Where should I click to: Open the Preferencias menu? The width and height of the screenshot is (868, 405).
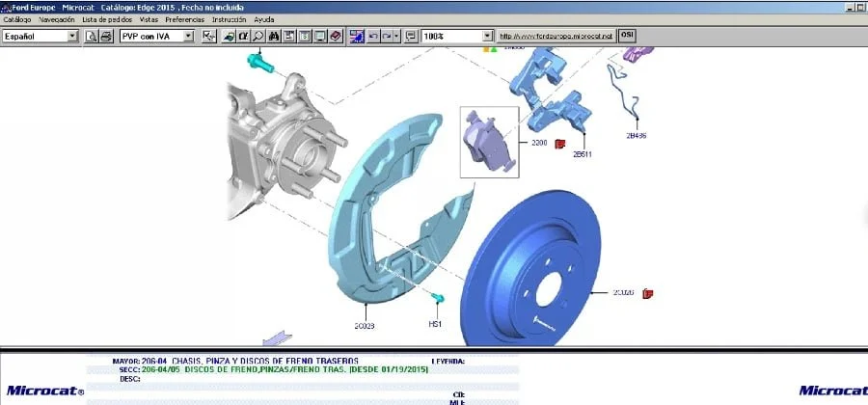tap(185, 19)
